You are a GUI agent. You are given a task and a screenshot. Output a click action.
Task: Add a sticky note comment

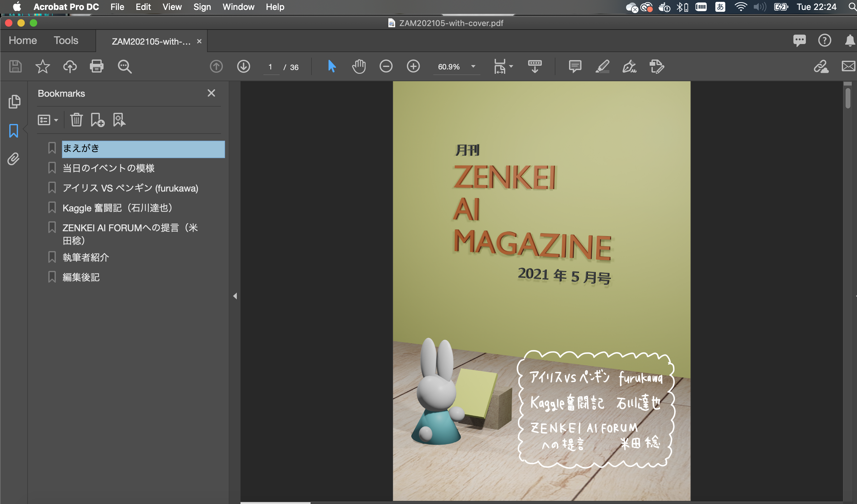click(575, 66)
